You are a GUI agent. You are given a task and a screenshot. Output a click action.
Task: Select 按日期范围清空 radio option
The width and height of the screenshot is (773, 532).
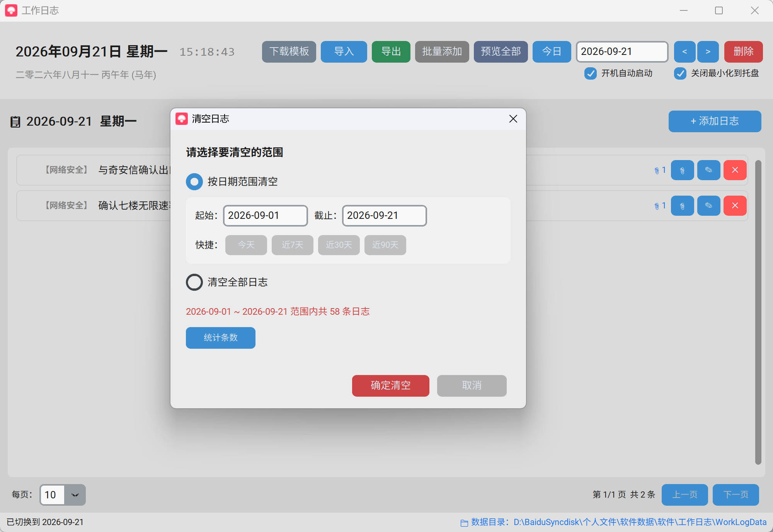[x=194, y=182]
